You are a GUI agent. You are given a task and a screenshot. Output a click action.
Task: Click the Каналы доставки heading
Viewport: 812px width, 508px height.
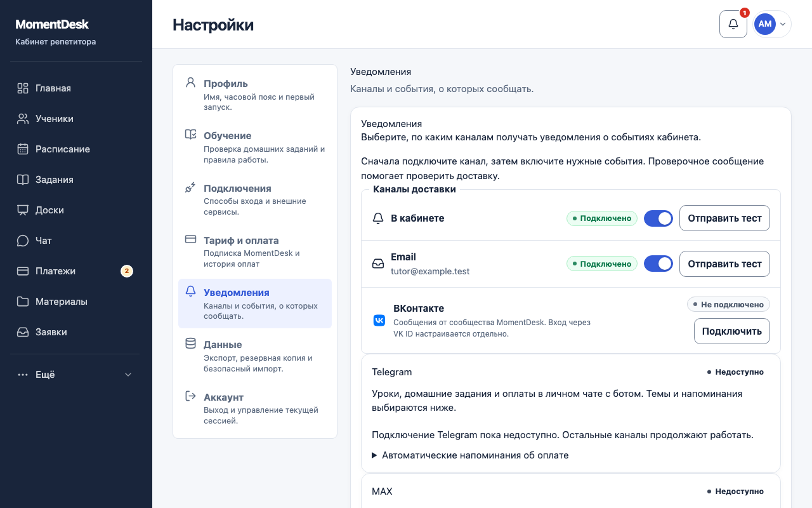(414, 189)
